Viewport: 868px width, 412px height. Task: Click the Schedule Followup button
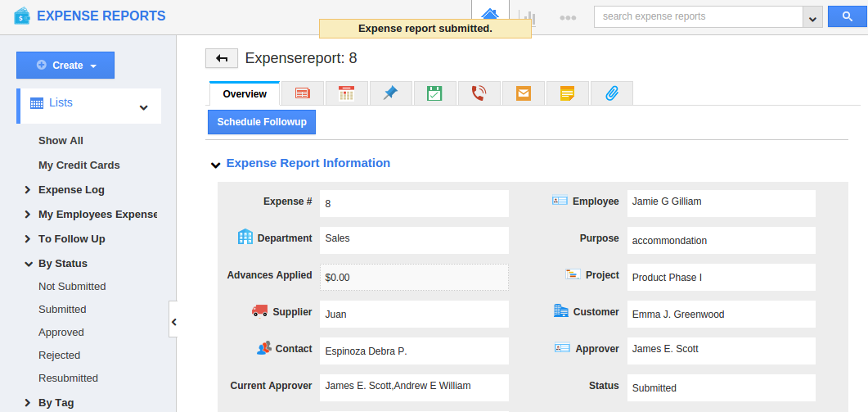(262, 122)
